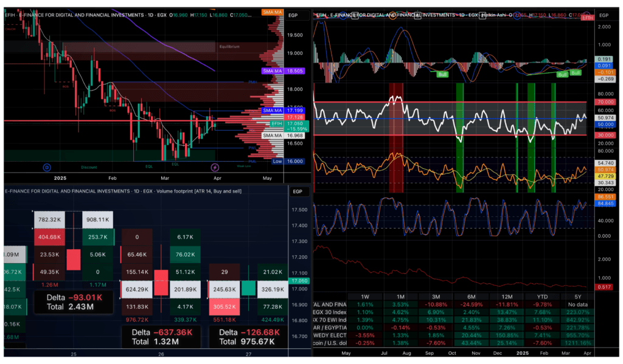Screen dimensions: 623x364
Task: Click the green Bull signal label on the oscillator panel
Action: (x=442, y=74)
